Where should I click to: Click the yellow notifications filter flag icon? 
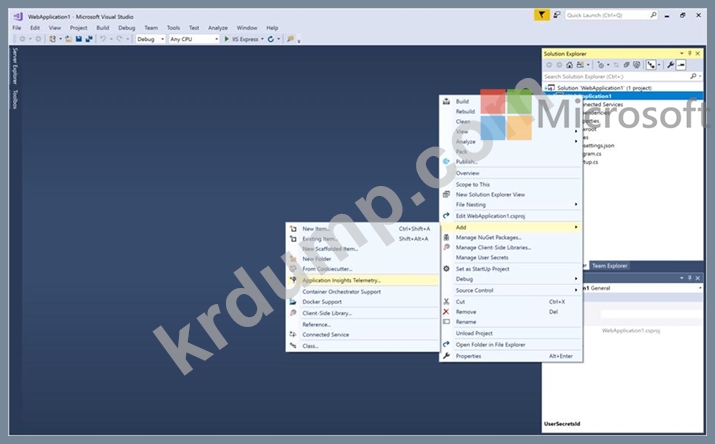pos(541,15)
